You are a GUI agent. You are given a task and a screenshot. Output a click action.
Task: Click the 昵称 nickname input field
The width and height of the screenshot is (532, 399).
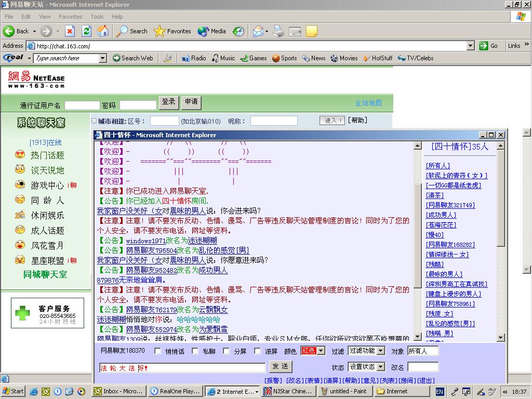pyautogui.click(x=274, y=121)
